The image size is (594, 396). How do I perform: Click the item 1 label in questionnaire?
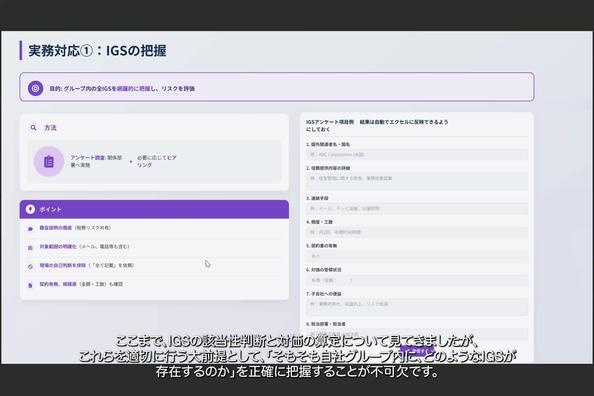coord(328,144)
